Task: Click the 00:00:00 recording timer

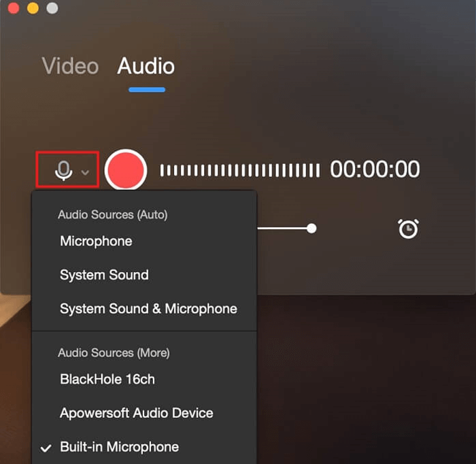Action: pos(375,170)
